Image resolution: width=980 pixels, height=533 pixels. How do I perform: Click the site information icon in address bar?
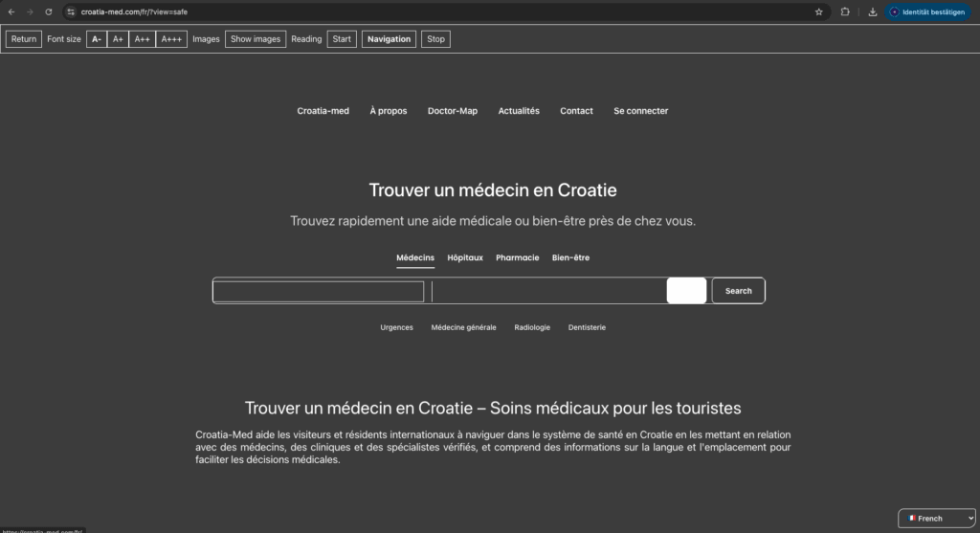70,11
